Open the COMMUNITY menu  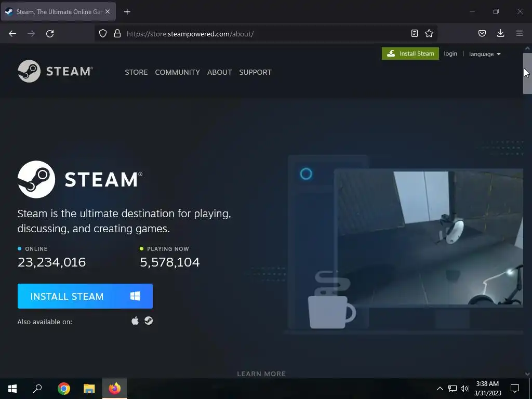click(178, 72)
